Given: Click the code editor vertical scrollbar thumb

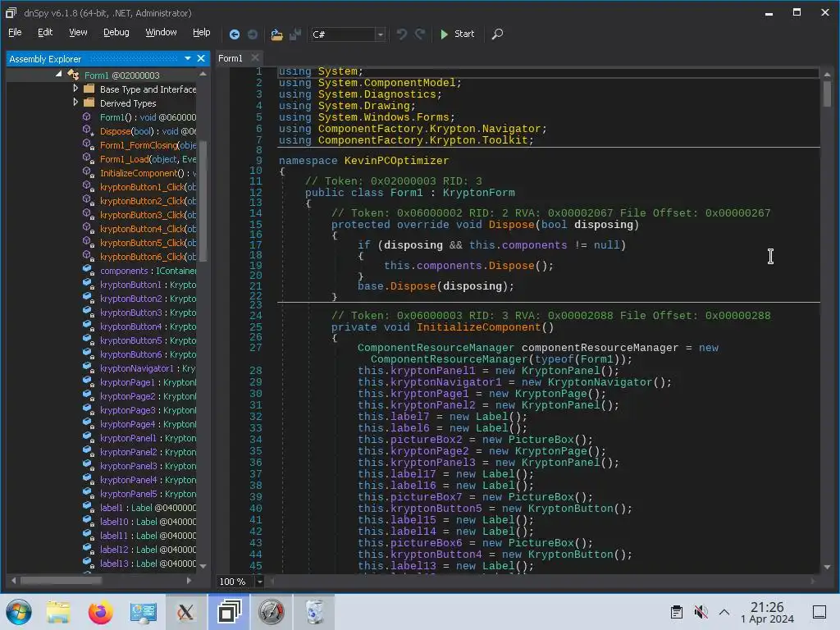Looking at the screenshot, I should click(x=827, y=94).
